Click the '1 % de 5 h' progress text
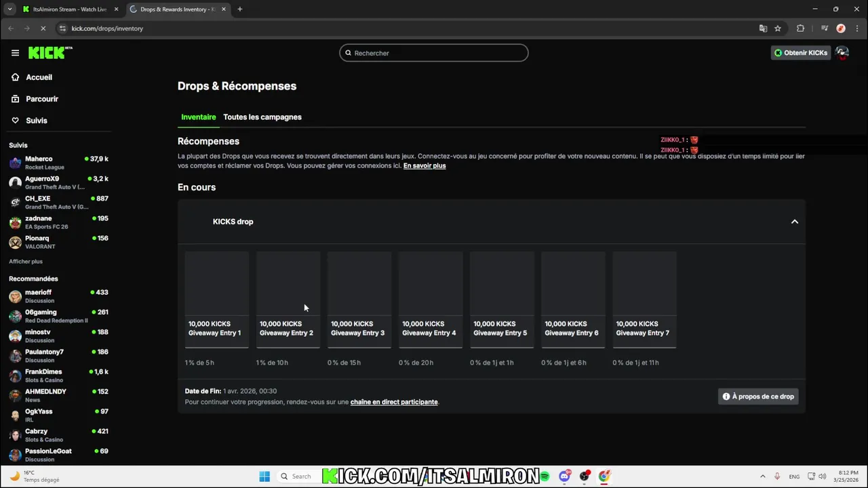868x488 pixels. [199, 363]
